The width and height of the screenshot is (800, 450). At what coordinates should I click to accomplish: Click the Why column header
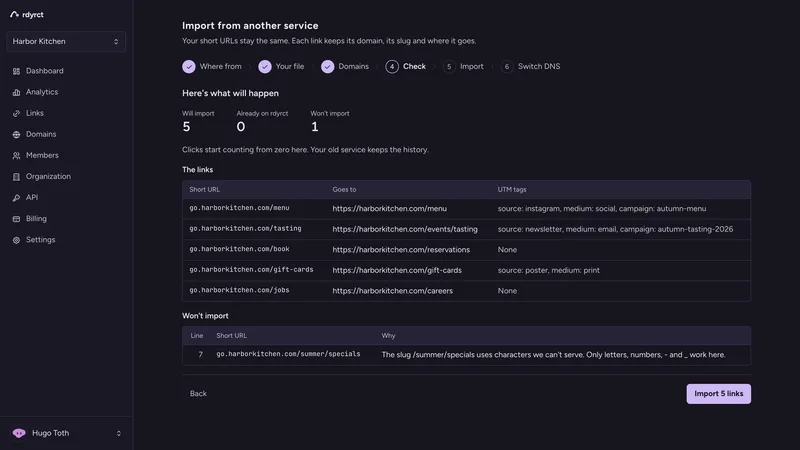click(x=388, y=336)
